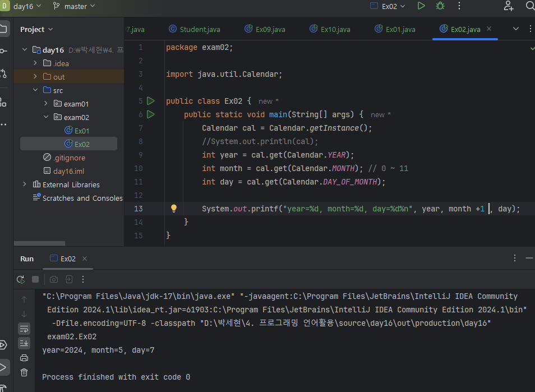Screen dimensions: 535x392
Task: Open Ex02 run configuration dropdown
Action: click(x=388, y=6)
